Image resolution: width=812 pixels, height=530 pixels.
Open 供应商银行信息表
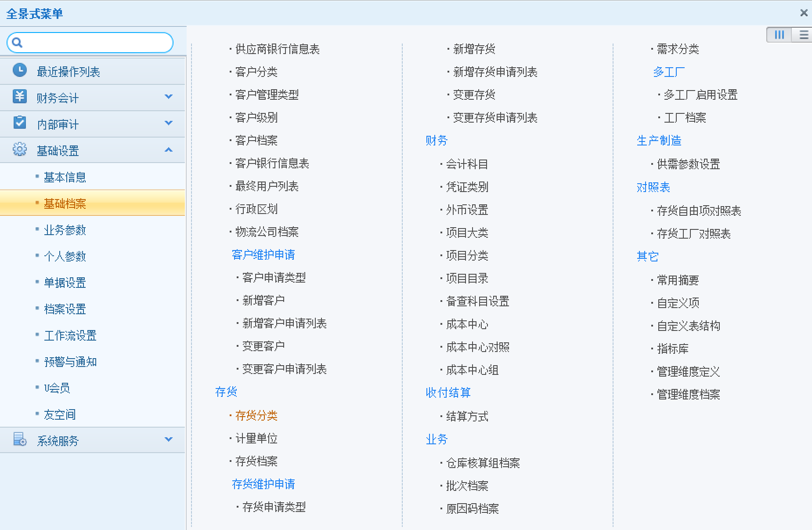pyautogui.click(x=278, y=49)
